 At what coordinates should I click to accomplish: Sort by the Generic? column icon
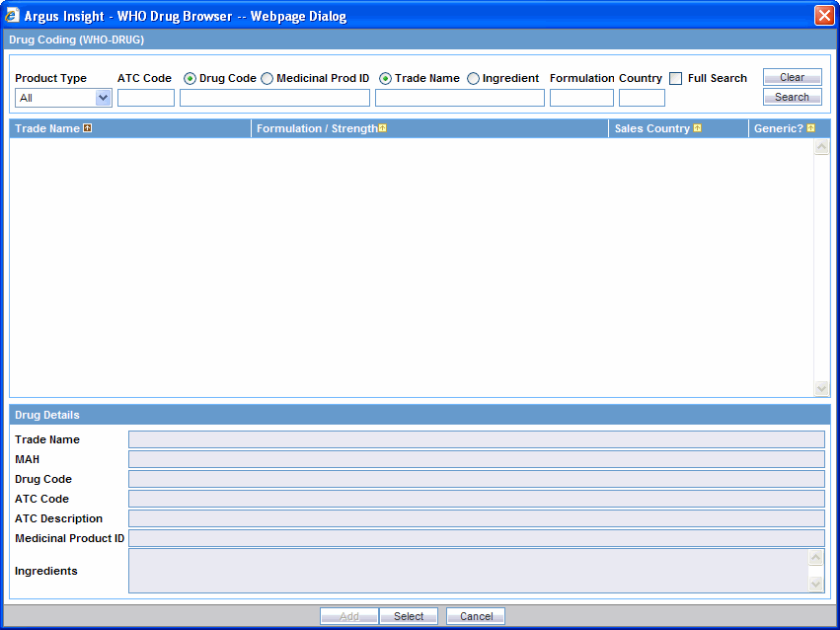pyautogui.click(x=810, y=128)
